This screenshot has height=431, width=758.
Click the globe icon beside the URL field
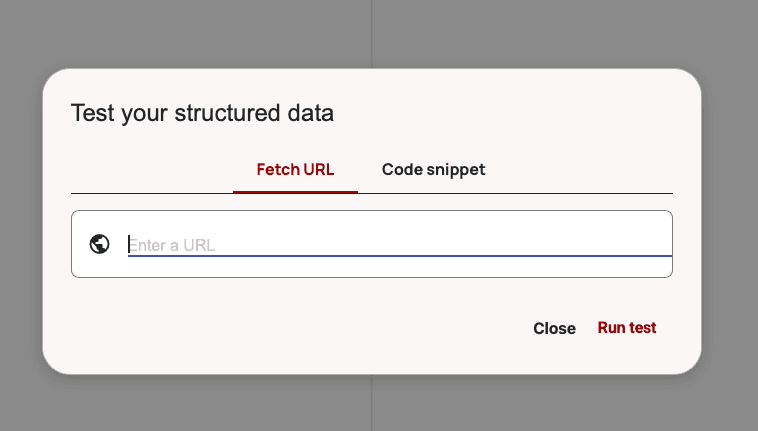click(x=99, y=244)
